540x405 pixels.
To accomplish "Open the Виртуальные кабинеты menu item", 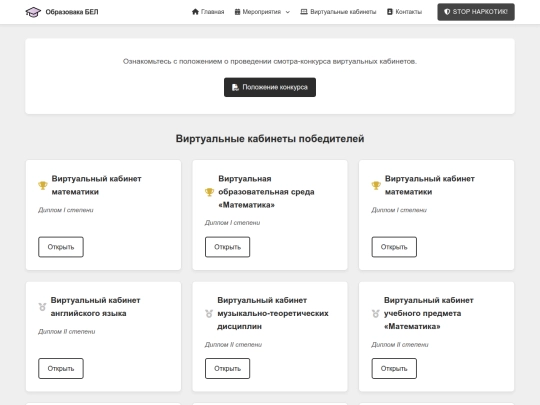I will [338, 12].
